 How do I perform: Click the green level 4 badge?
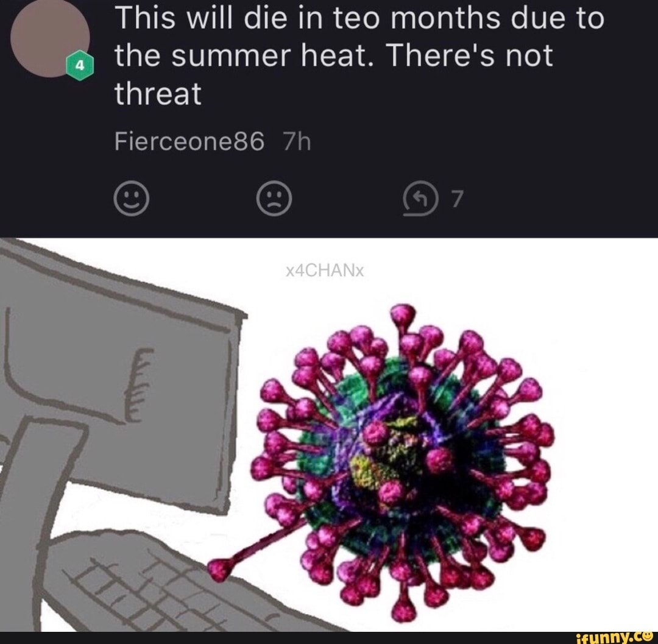80,66
